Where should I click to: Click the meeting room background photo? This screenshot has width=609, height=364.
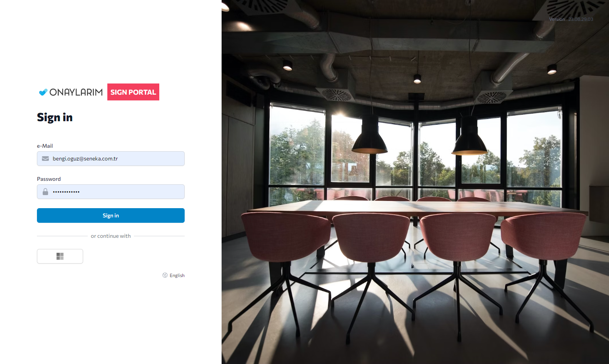coord(415,182)
